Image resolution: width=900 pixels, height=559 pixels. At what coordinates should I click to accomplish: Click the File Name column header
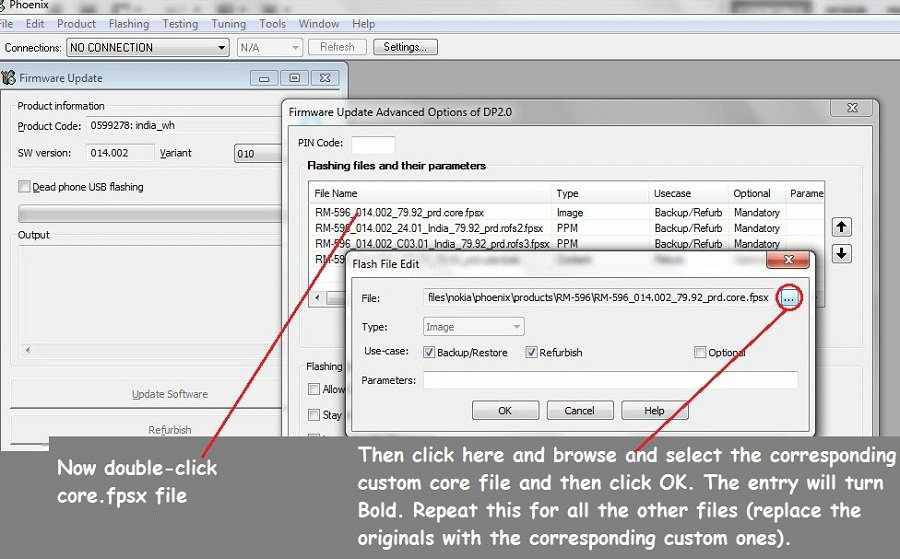coord(430,193)
